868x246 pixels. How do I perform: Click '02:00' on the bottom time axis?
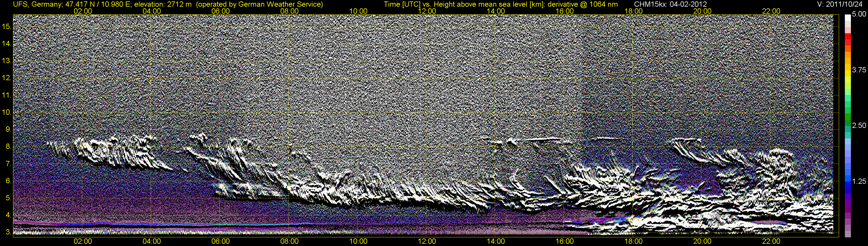point(83,241)
